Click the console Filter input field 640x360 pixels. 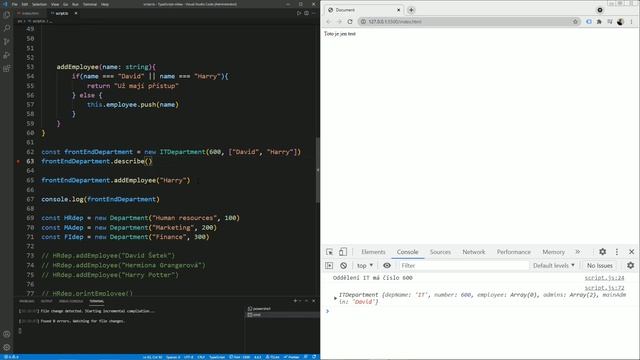pos(463,266)
